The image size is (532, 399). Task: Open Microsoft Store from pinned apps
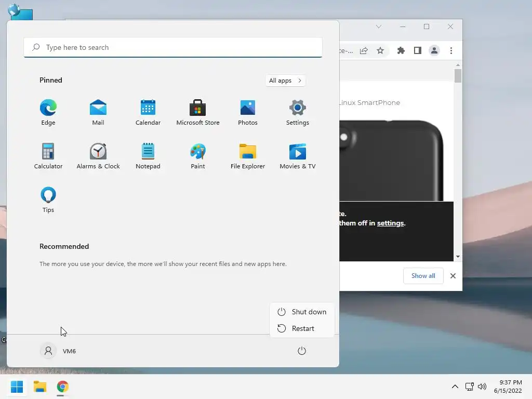198,112
